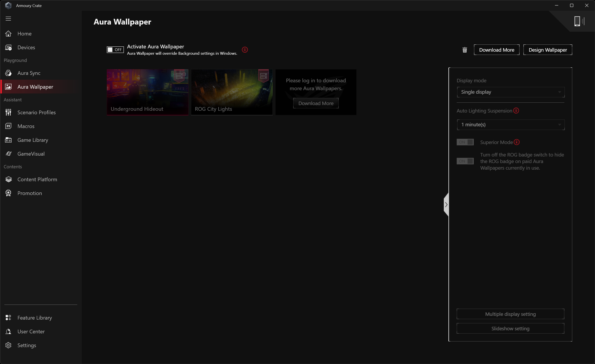Image resolution: width=595 pixels, height=364 pixels.
Task: Click info icon beside Activate Aura Wallpaper
Action: (x=245, y=50)
